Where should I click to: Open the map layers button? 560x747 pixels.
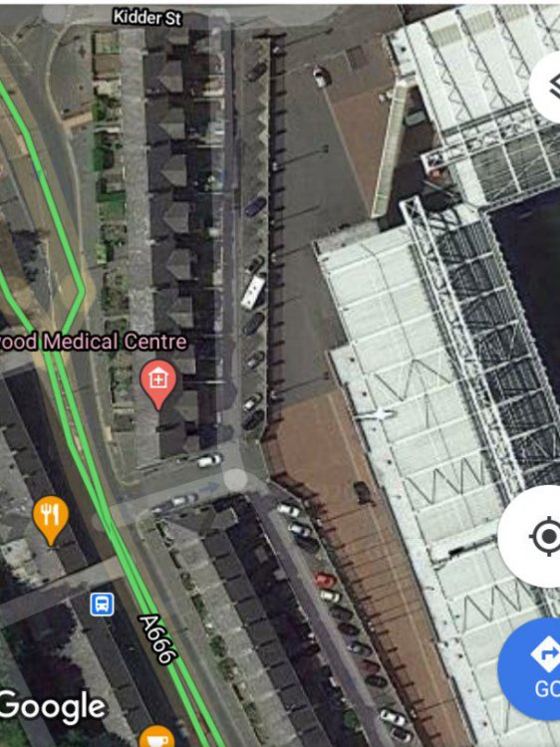click(546, 87)
